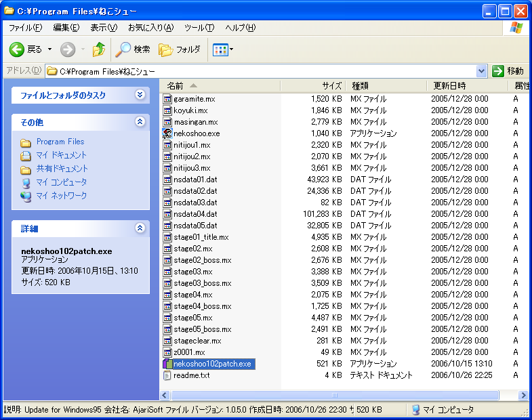The image size is (532, 420).
Task: Select the nekoshoo102patch.exe file icon
Action: [168, 364]
